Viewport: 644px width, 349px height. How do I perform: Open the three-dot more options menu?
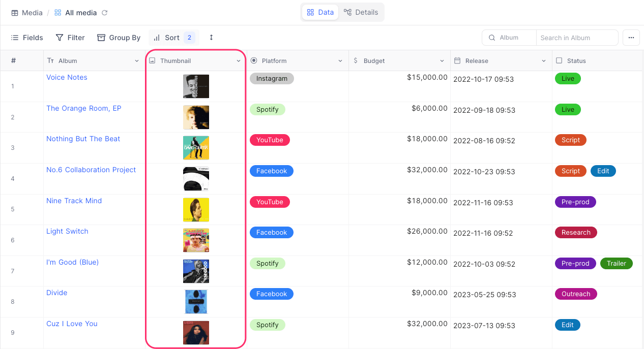click(631, 38)
